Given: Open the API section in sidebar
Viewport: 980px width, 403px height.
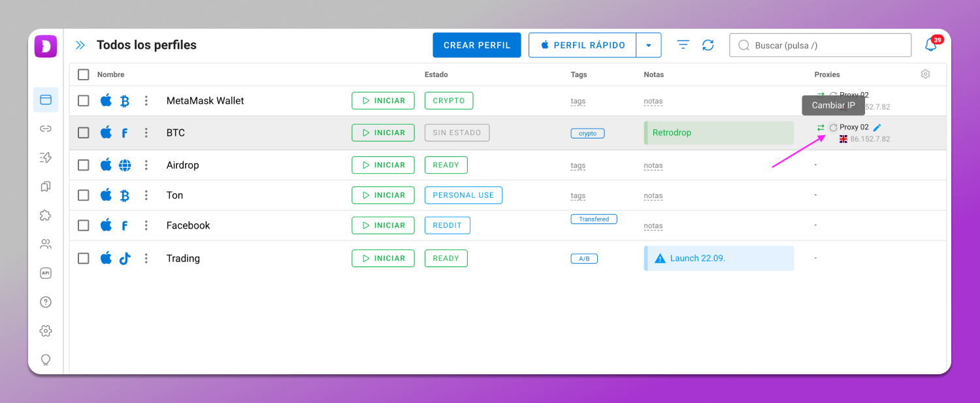Looking at the screenshot, I should [x=46, y=273].
